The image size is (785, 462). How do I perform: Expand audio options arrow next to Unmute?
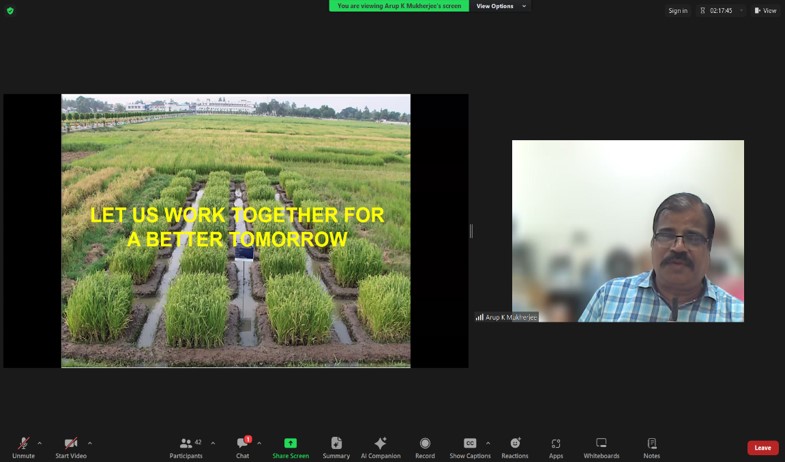[40, 443]
